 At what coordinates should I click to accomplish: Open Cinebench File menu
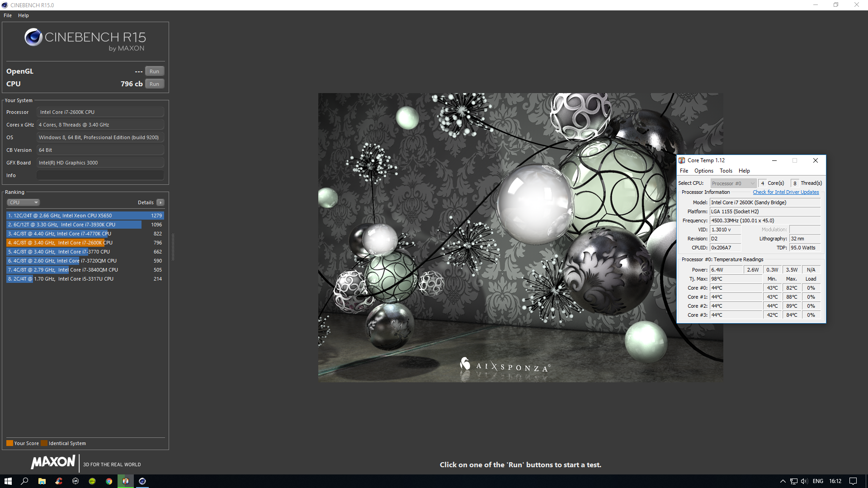coord(8,15)
